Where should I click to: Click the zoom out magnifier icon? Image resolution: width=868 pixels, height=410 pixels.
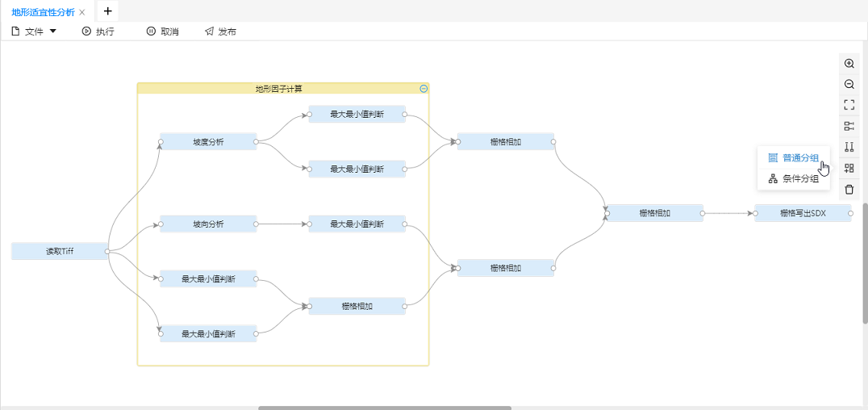point(849,84)
